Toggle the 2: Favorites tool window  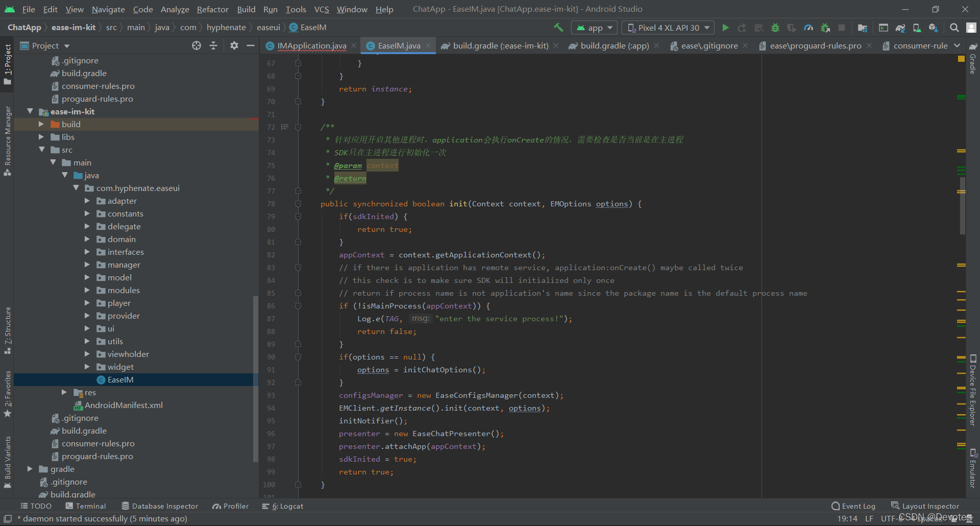tap(7, 394)
